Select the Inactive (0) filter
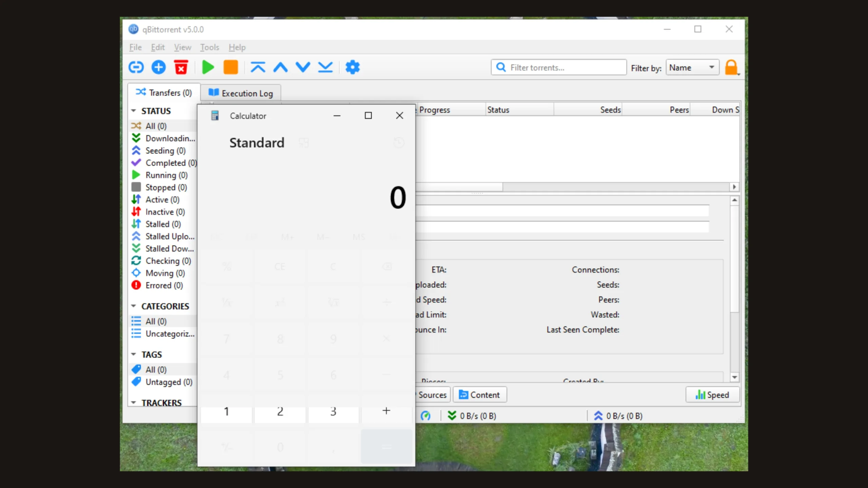This screenshot has width=868, height=488. click(163, 212)
